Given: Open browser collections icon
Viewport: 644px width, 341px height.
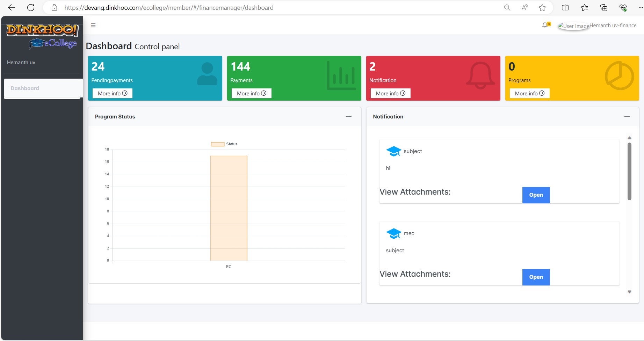Looking at the screenshot, I should pos(604,7).
